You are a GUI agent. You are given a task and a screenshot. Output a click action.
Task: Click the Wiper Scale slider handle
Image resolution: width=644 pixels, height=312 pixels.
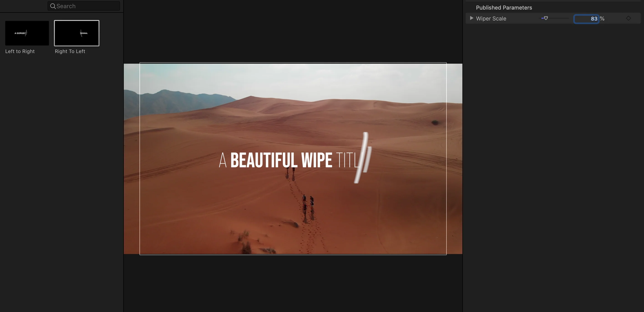tap(546, 18)
